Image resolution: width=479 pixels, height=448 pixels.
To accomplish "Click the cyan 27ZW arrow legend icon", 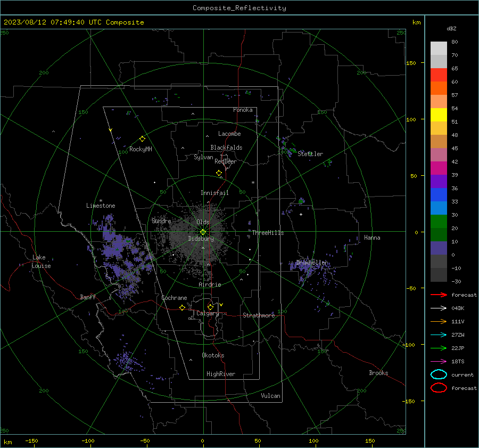I will pos(439,335).
